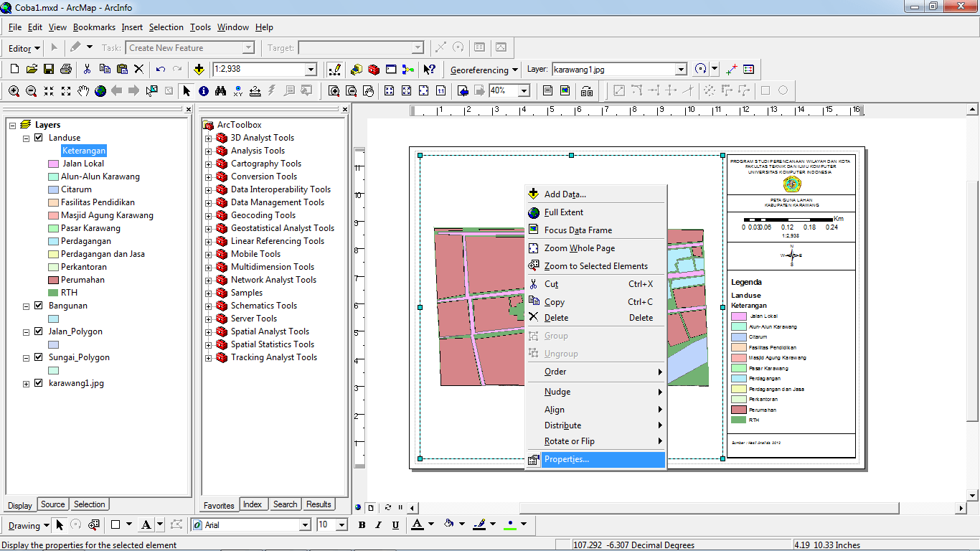This screenshot has height=551, width=980.
Task: Click the Jalan Lokal symbol swatch
Action: pyautogui.click(x=54, y=164)
